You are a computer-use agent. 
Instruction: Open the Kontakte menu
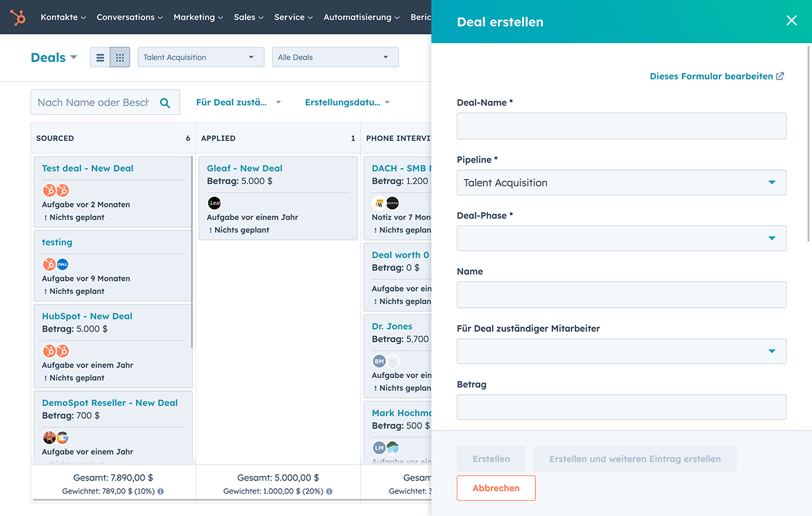[63, 17]
